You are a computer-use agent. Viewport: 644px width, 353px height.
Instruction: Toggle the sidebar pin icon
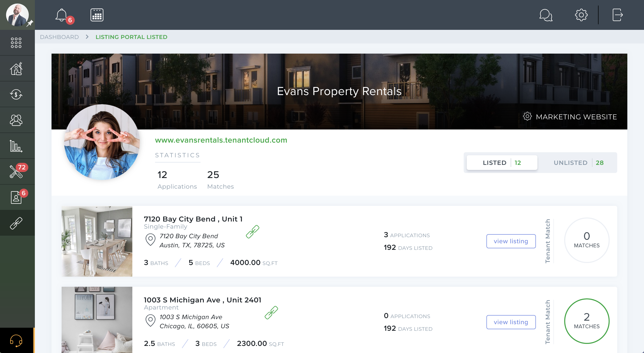coord(30,23)
